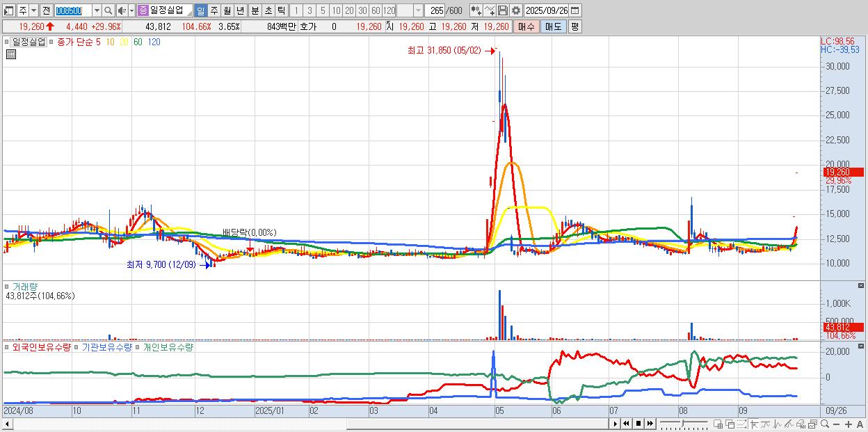Select the 20 interval button
This screenshot has height=432, width=868.
coord(349,10)
